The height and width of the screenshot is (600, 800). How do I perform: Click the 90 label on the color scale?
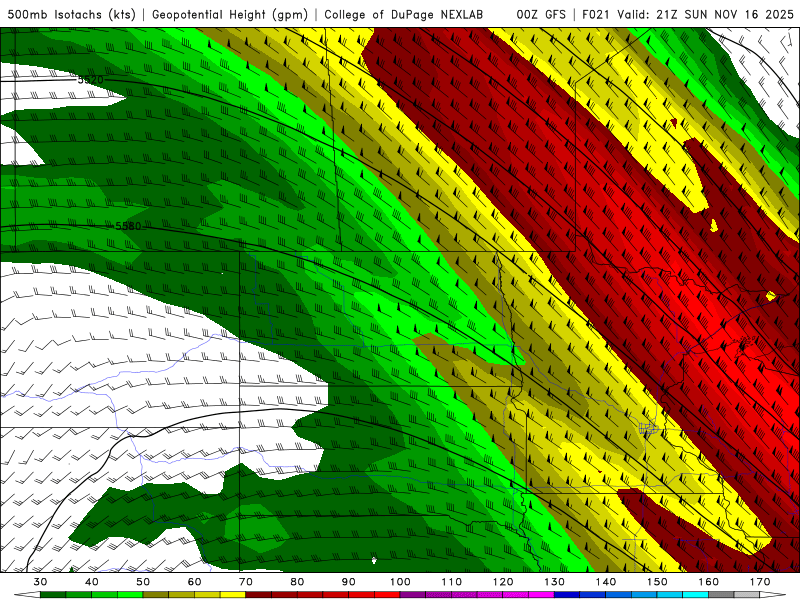point(349,582)
